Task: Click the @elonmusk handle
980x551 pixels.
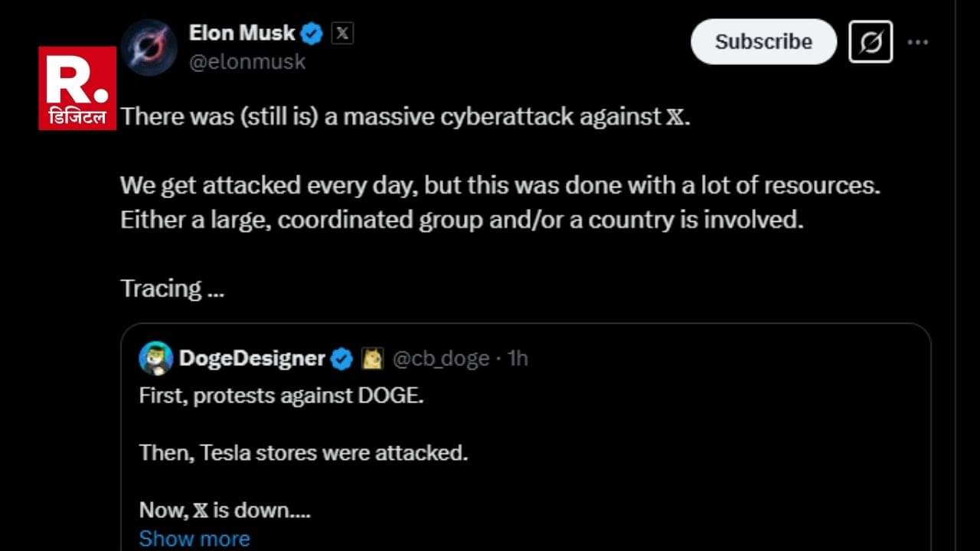Action: click(247, 62)
